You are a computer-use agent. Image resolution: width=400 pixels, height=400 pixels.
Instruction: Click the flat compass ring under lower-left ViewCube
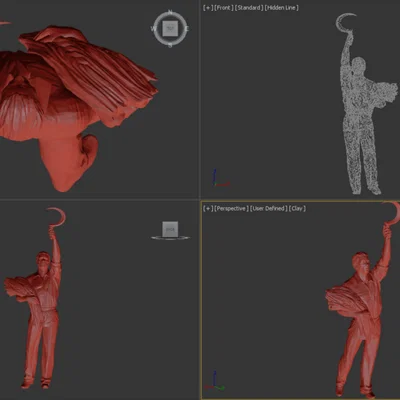(170, 238)
